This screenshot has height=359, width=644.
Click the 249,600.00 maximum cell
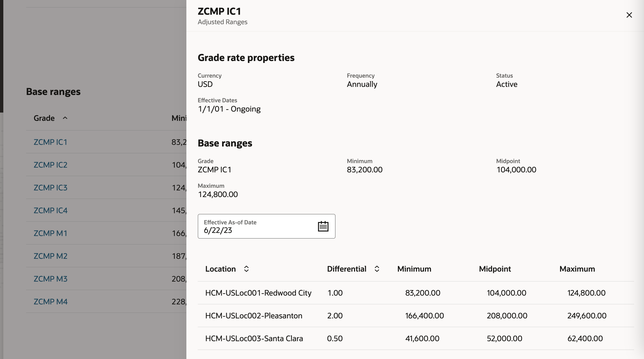pyautogui.click(x=587, y=316)
